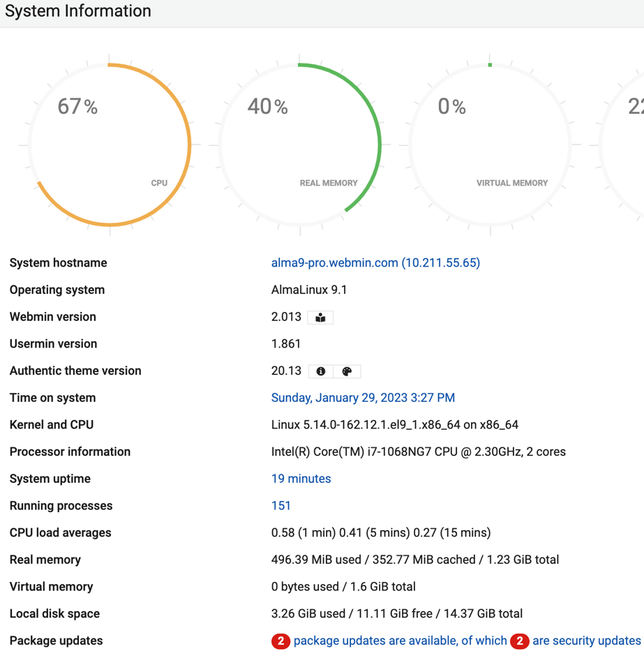Click the 67% CPU gauge
The image size is (644, 651).
pyautogui.click(x=110, y=145)
